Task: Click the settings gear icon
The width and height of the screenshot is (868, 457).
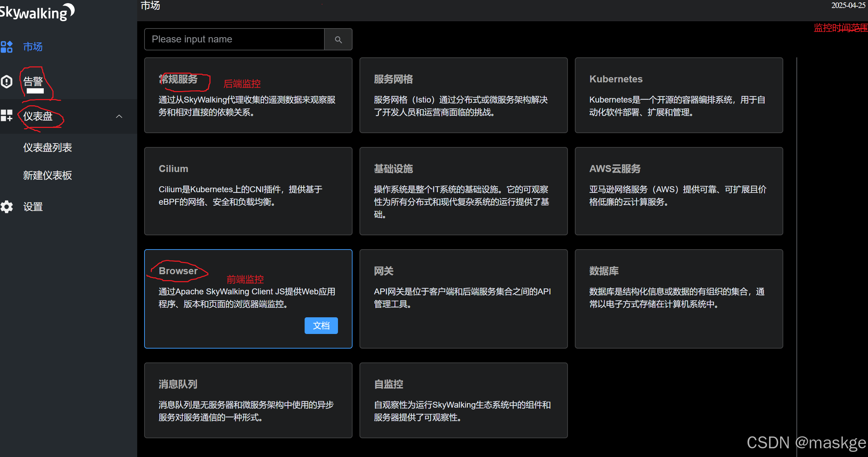Action: click(x=7, y=207)
